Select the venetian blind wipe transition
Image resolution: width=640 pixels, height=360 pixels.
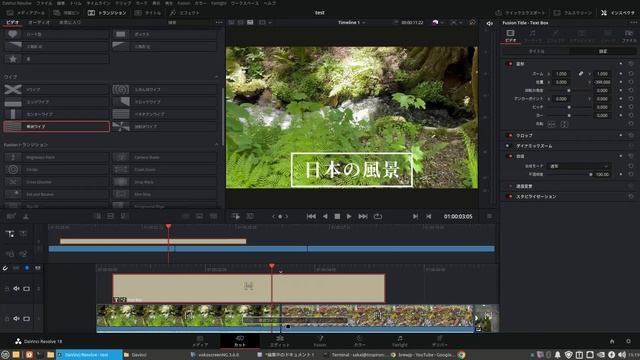(164, 114)
